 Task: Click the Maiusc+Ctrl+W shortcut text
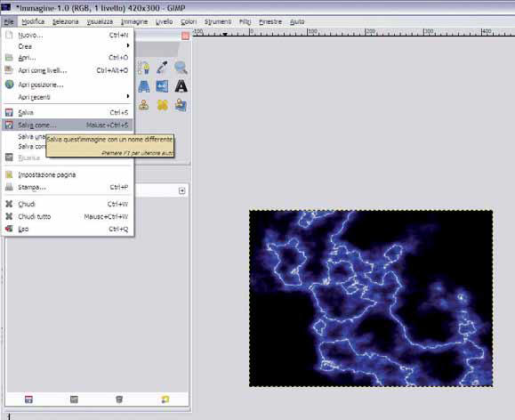(106, 216)
